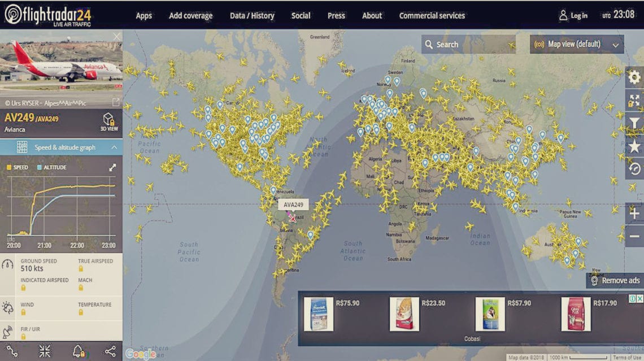Click the route icon at panel bottom
This screenshot has width=644, height=361.
pyautogui.click(x=12, y=351)
